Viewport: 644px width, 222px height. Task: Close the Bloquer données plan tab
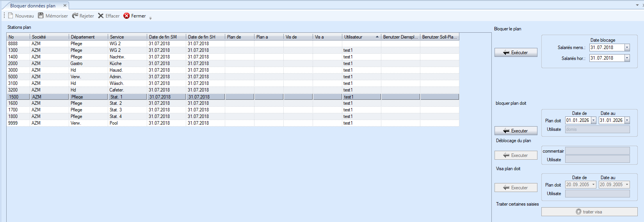(x=65, y=5)
